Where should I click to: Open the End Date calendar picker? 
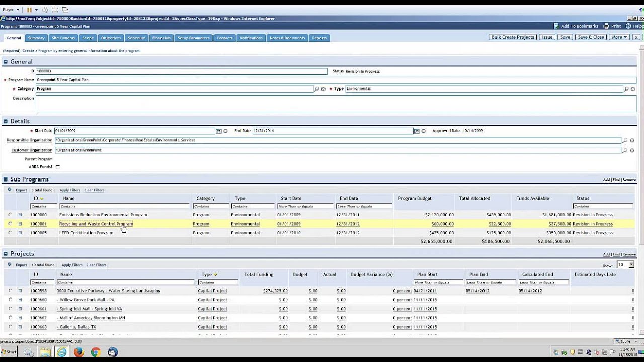coord(417,131)
